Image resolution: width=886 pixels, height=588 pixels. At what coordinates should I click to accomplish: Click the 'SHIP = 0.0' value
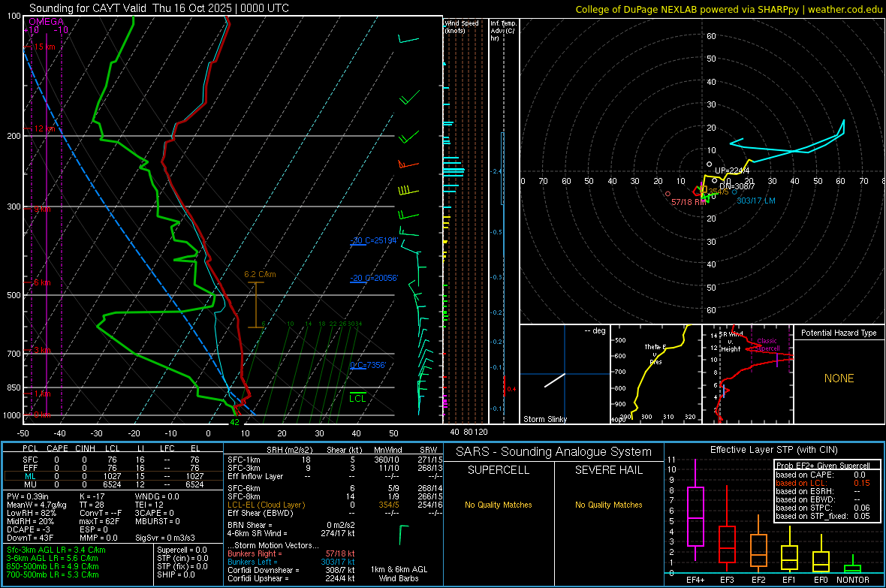[176, 574]
